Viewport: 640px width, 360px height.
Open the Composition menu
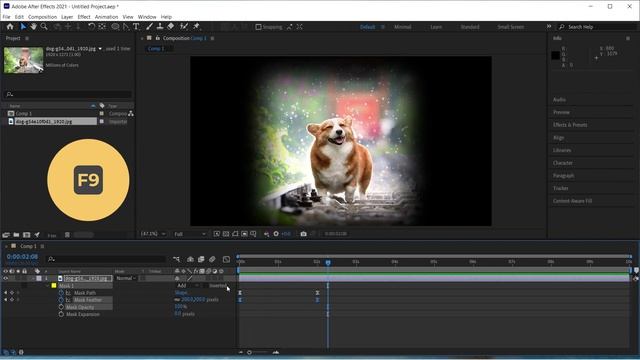[42, 17]
